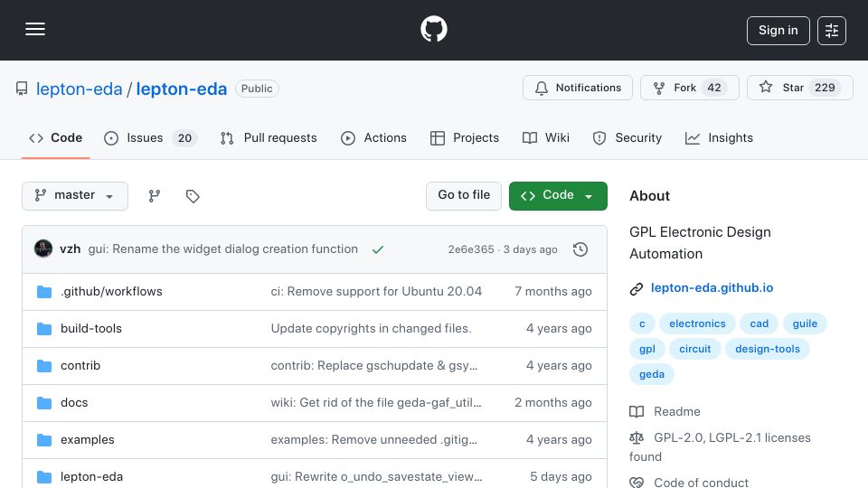Viewport: 868px width, 488px height.
Task: Open the Security tab
Action: (x=627, y=137)
